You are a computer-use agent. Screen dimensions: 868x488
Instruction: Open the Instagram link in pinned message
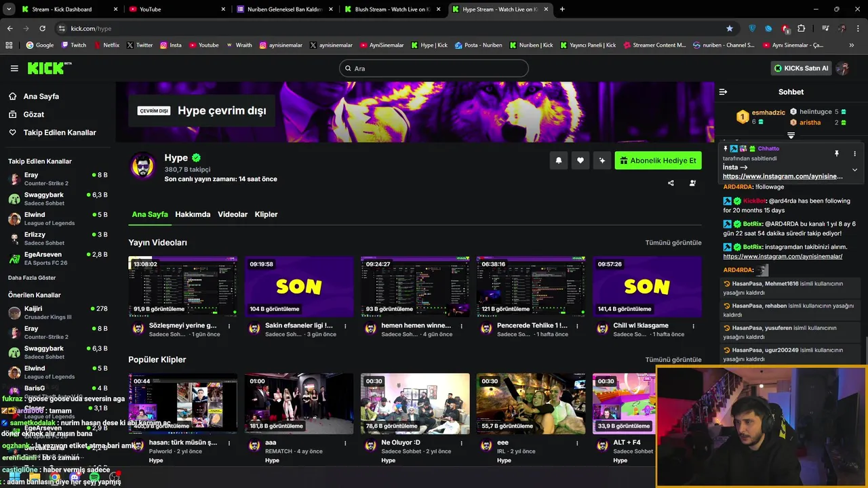coord(783,176)
